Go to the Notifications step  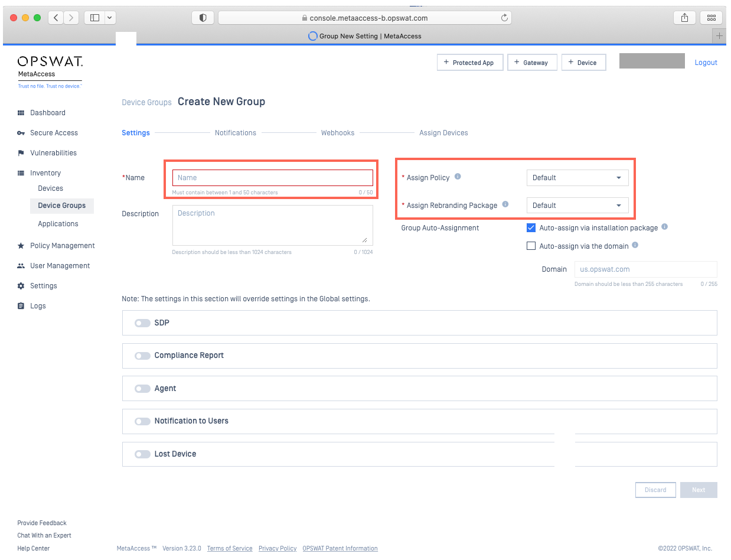click(x=236, y=133)
